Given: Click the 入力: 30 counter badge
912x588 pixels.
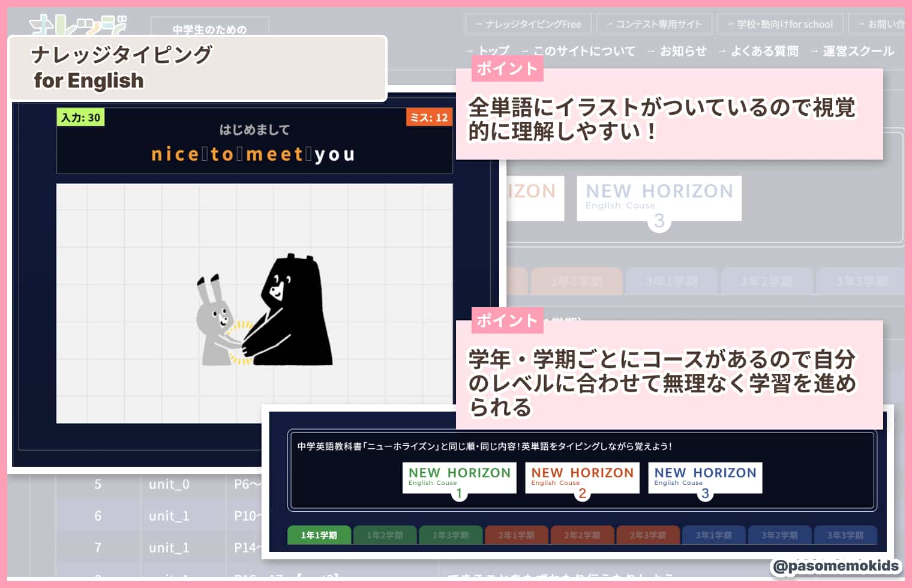Looking at the screenshot, I should [x=80, y=117].
